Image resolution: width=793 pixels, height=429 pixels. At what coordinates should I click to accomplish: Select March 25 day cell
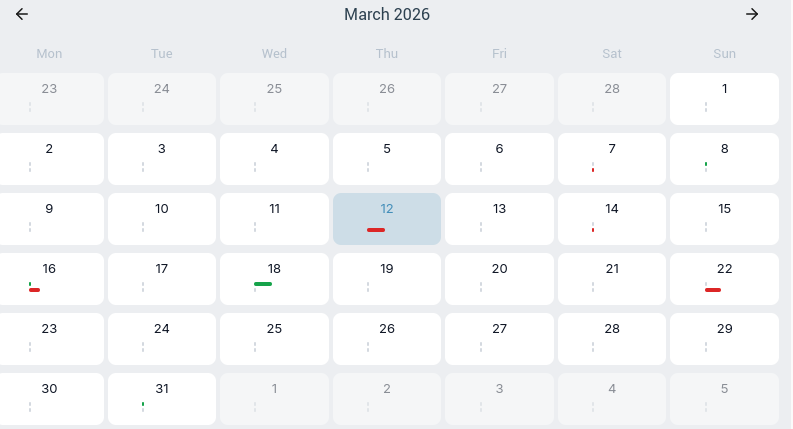click(274, 339)
